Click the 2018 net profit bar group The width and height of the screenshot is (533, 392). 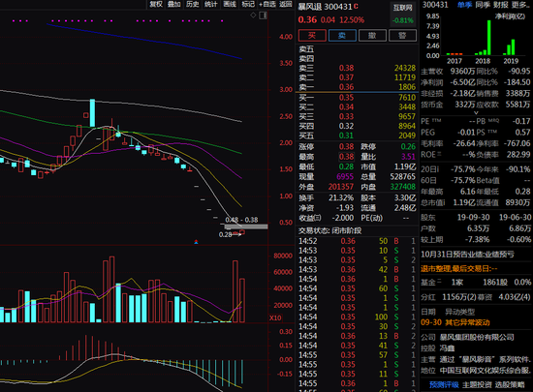coord(483,38)
